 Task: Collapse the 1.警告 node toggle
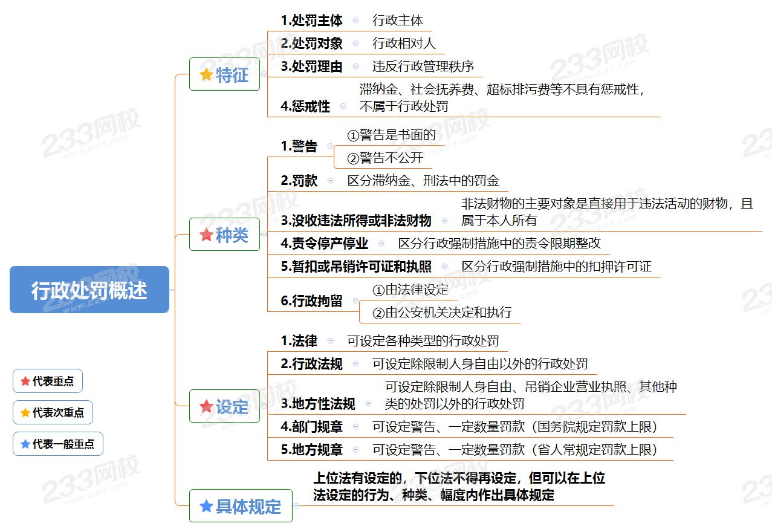point(330,146)
